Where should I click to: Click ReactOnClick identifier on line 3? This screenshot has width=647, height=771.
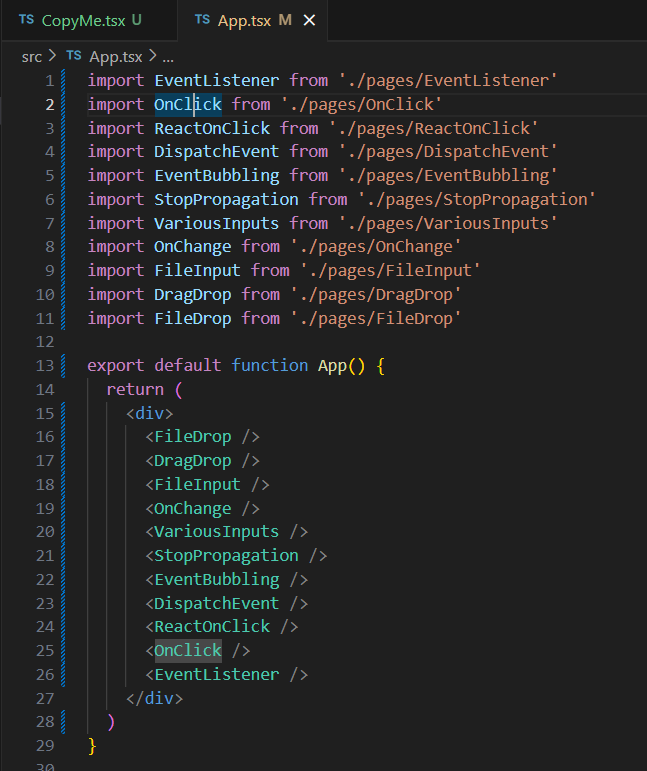[x=212, y=128]
